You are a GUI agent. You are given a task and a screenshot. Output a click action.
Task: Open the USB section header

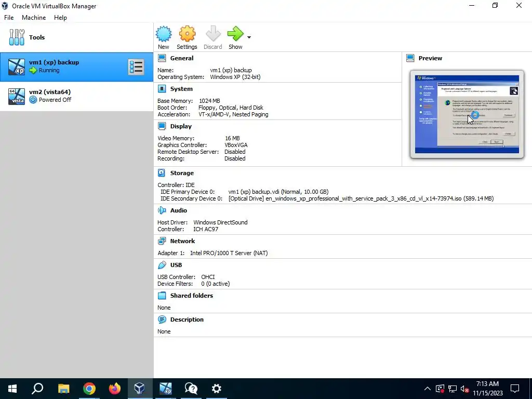coord(176,265)
